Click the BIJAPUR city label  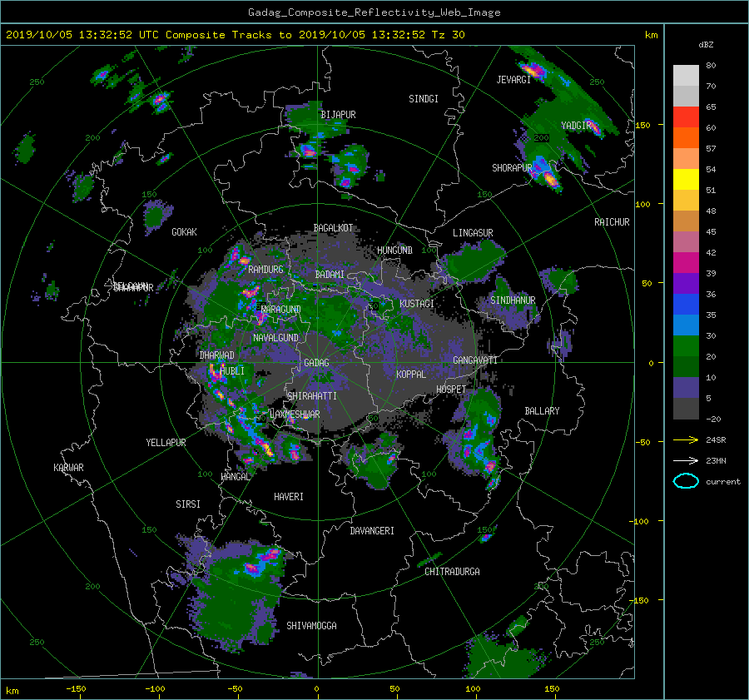[x=338, y=115]
